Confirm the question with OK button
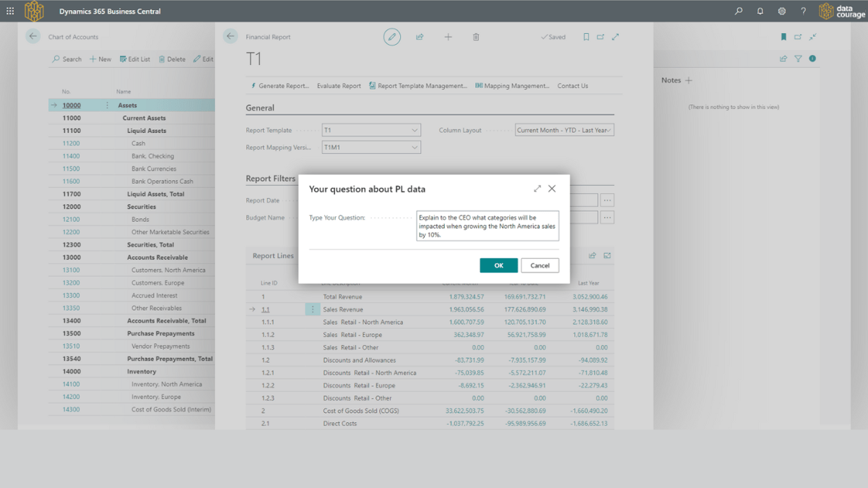 click(x=498, y=265)
